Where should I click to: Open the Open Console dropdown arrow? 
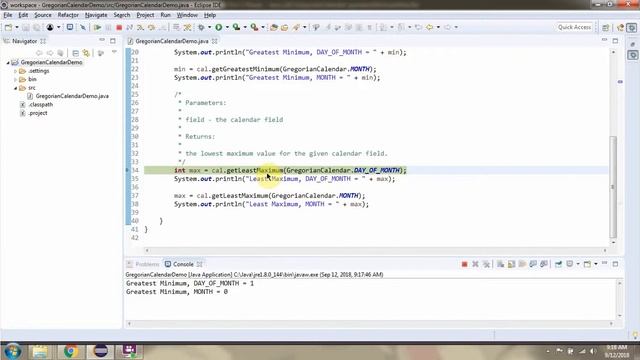(596, 264)
